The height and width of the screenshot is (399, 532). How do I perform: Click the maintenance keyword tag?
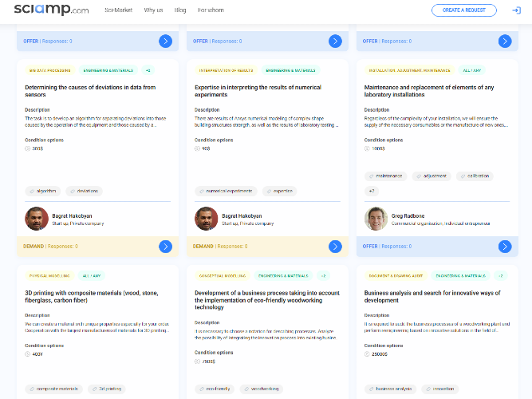click(x=385, y=176)
